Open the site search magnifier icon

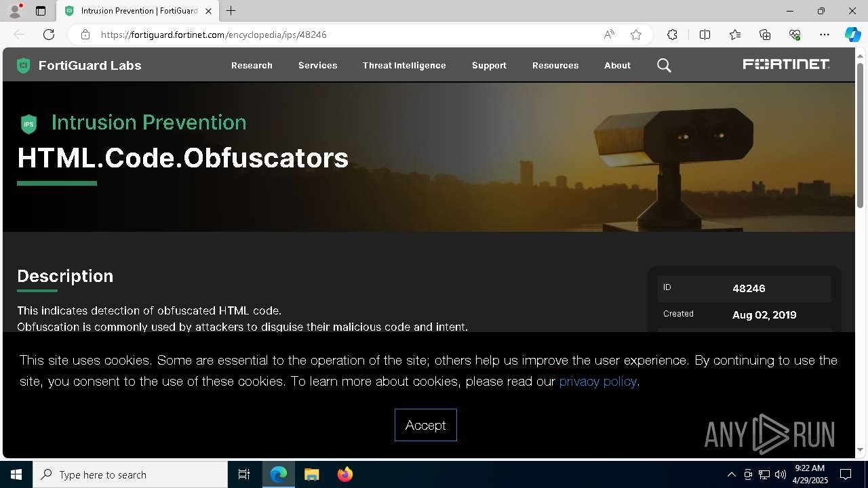(664, 66)
